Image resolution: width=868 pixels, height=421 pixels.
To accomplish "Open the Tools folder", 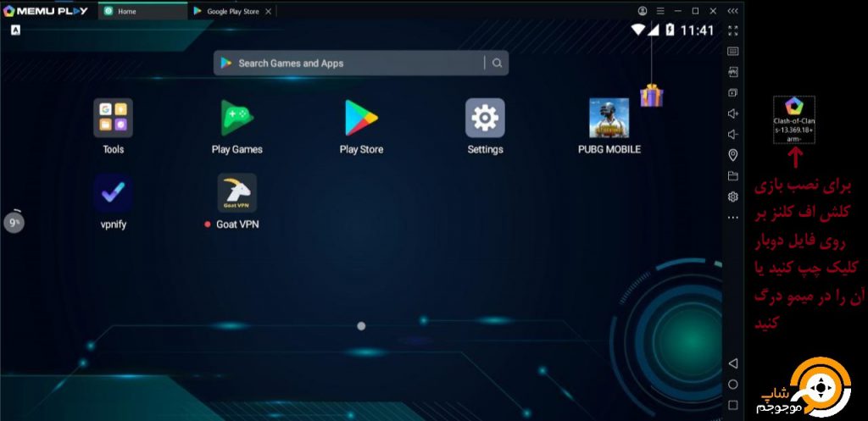I will [x=113, y=118].
